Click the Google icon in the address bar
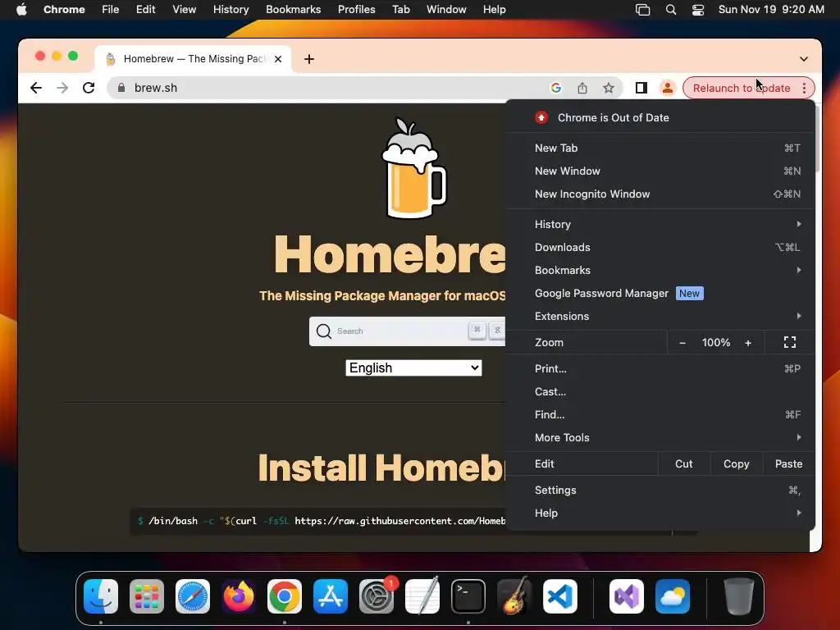 pos(556,88)
